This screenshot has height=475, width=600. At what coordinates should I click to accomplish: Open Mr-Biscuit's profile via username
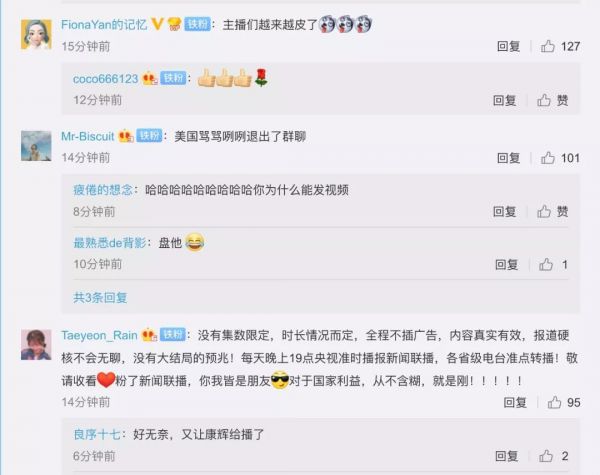tap(88, 136)
